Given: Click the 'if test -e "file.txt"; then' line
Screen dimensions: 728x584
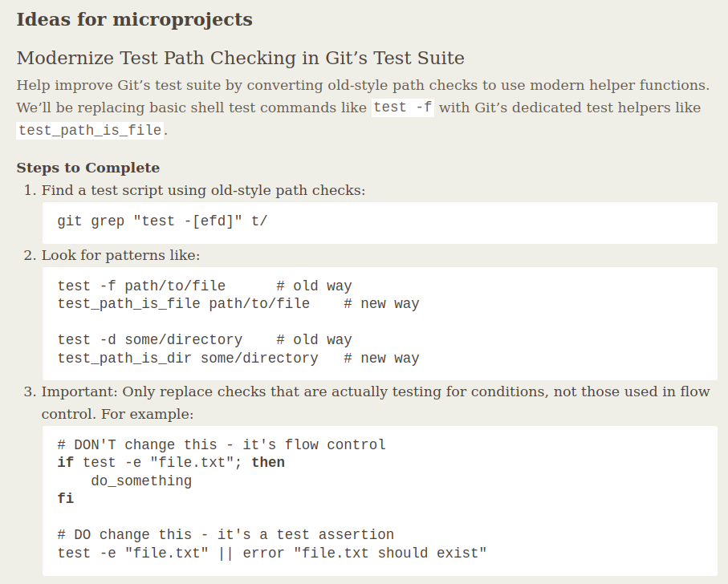Looking at the screenshot, I should pos(171,463).
